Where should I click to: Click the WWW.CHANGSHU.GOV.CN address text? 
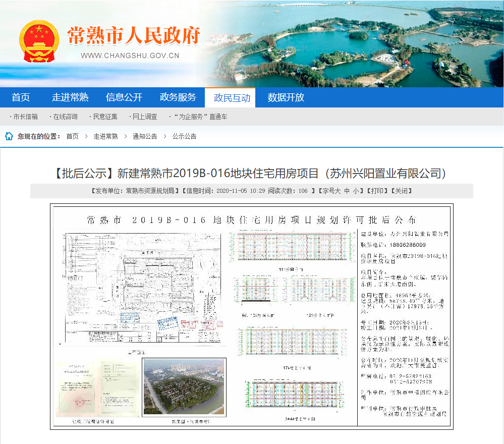(130, 55)
